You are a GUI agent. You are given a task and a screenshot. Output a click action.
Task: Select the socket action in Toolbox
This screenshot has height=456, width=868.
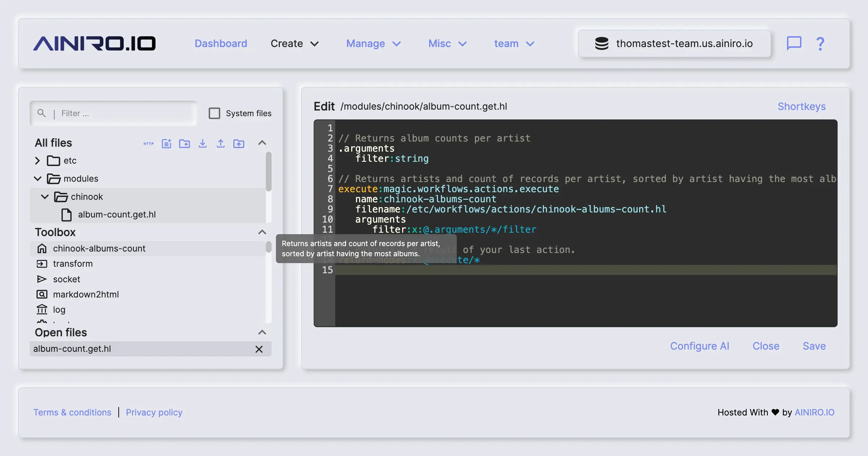pos(67,279)
